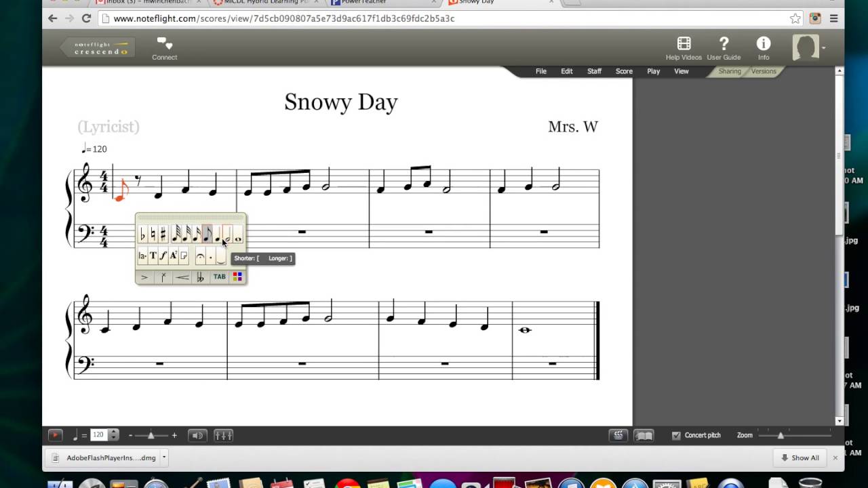Click the tempo marking 120 above staff

[94, 148]
